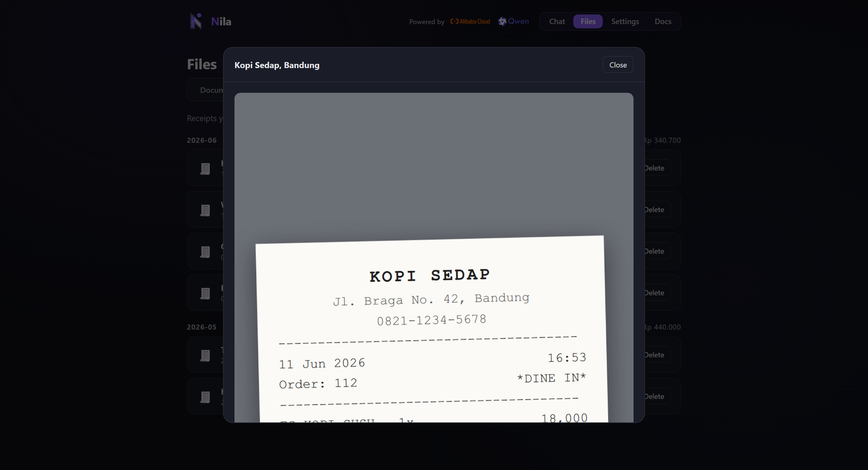Viewport: 868px width, 470px height.
Task: Open the Alibaba Cloud logo link
Action: coord(470,22)
